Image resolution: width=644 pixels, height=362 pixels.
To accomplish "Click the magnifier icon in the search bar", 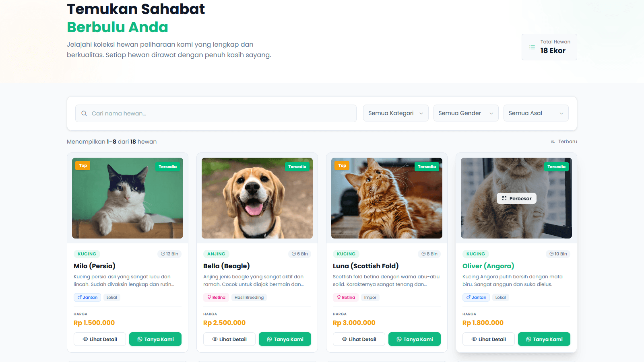I will (84, 113).
